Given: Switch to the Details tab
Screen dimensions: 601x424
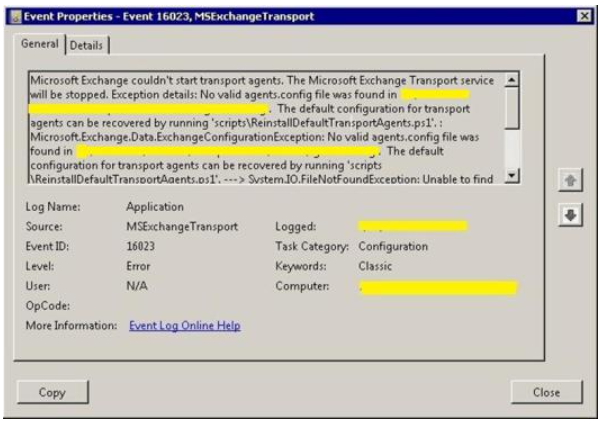Looking at the screenshot, I should (87, 45).
